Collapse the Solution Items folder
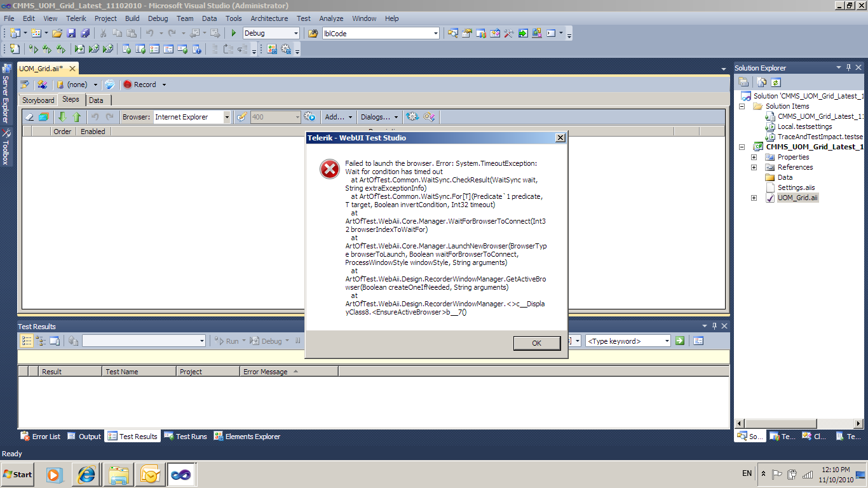 [742, 106]
